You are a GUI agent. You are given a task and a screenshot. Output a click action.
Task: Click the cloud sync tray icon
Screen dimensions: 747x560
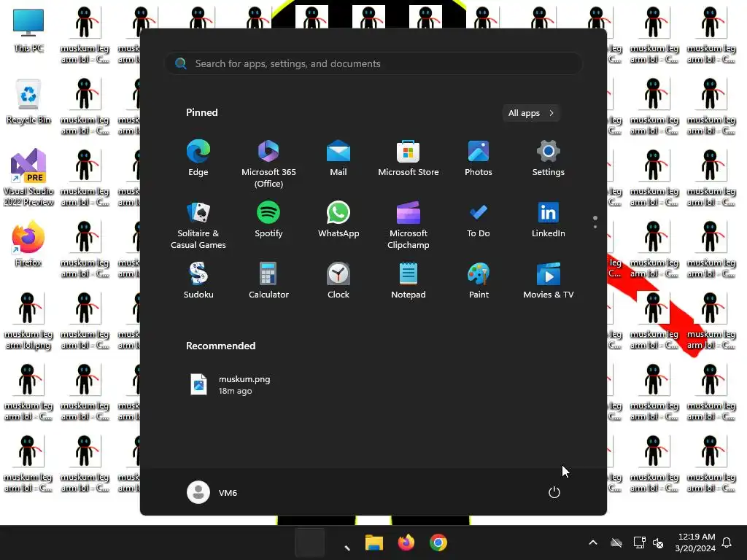coord(617,542)
